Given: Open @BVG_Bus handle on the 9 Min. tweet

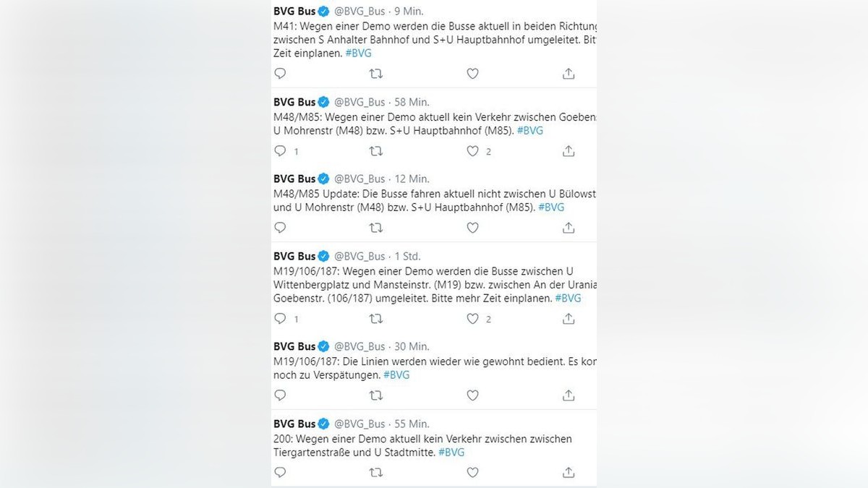Looking at the screenshot, I should coord(359,12).
